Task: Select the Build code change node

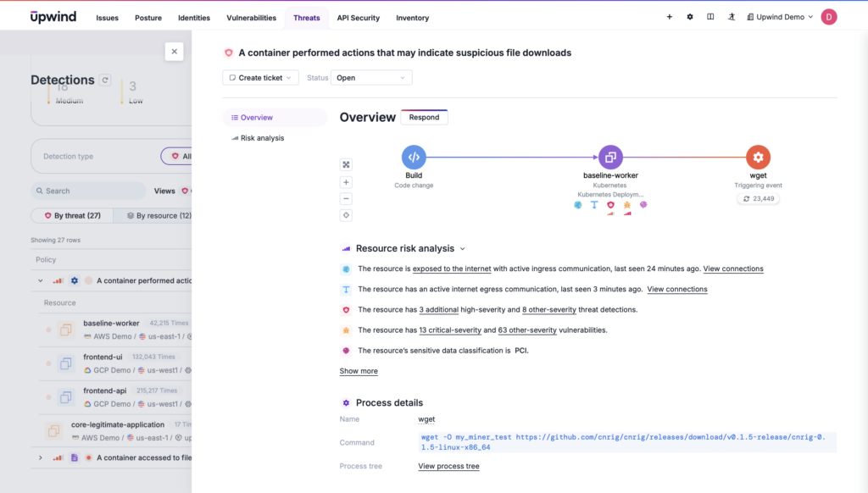Action: point(413,157)
